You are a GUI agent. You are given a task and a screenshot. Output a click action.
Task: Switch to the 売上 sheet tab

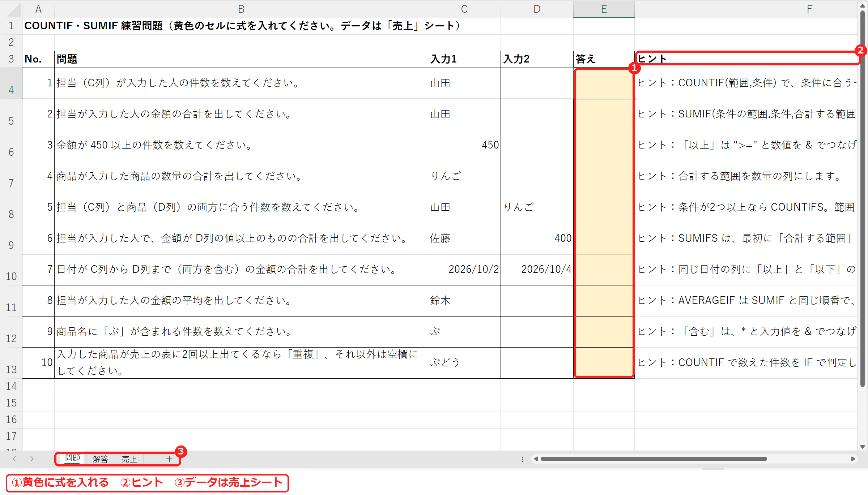coord(129,459)
